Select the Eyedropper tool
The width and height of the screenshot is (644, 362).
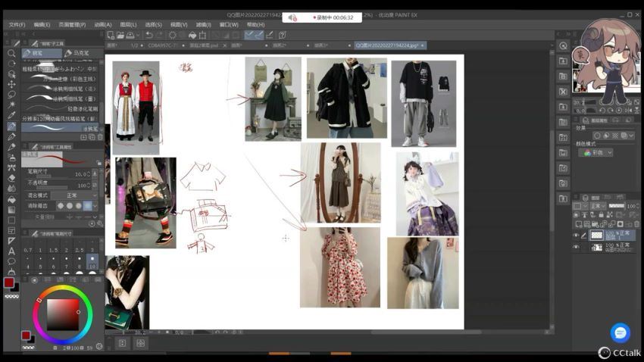[x=11, y=115]
